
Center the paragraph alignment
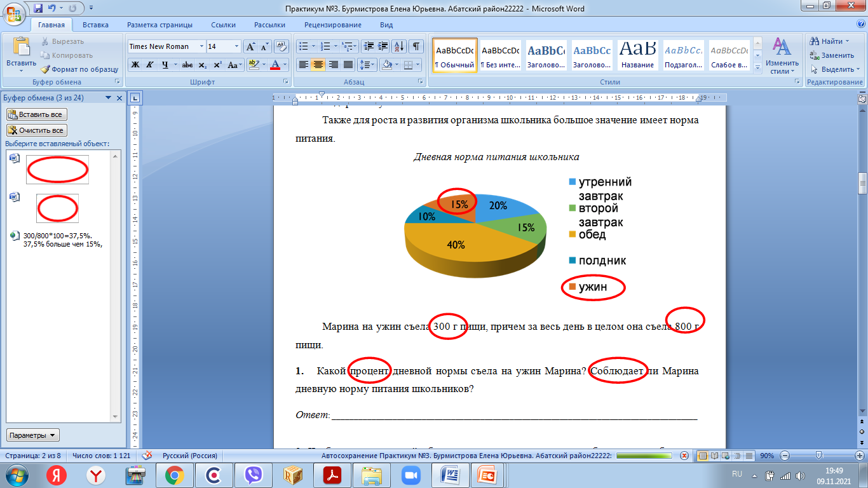pyautogui.click(x=318, y=65)
